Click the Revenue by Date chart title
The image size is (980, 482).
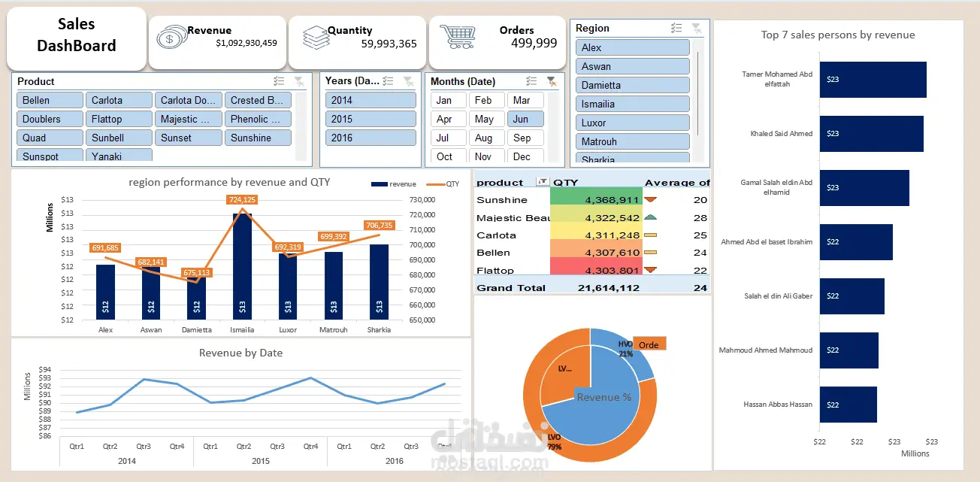[240, 353]
